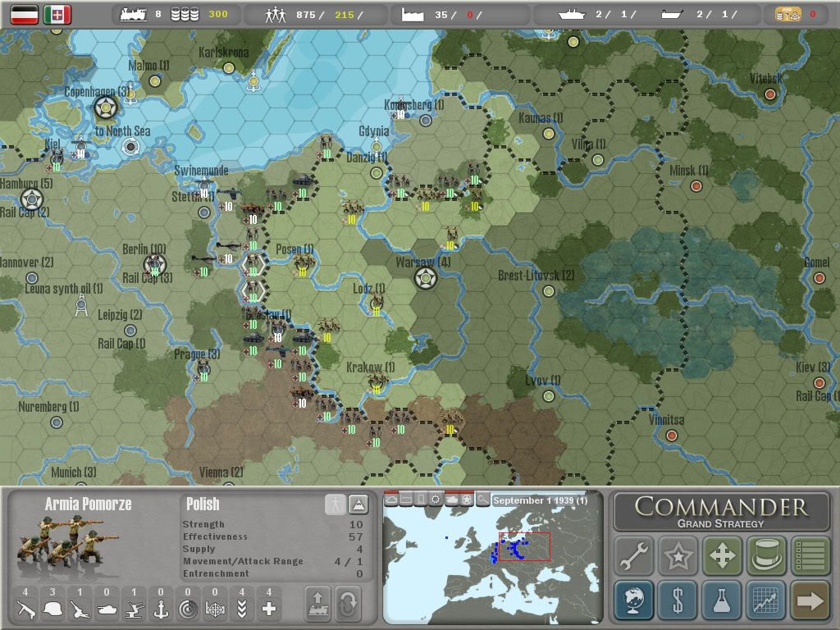The image size is (840, 630).
Task: Click the 'to North Sea' transit marker
Action: click(130, 146)
